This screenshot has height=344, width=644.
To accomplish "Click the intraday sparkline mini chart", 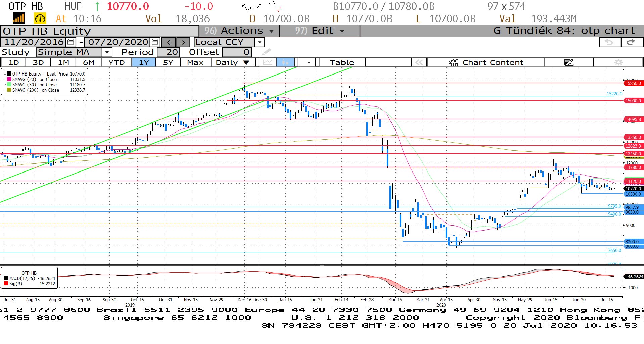I will pos(262,7).
